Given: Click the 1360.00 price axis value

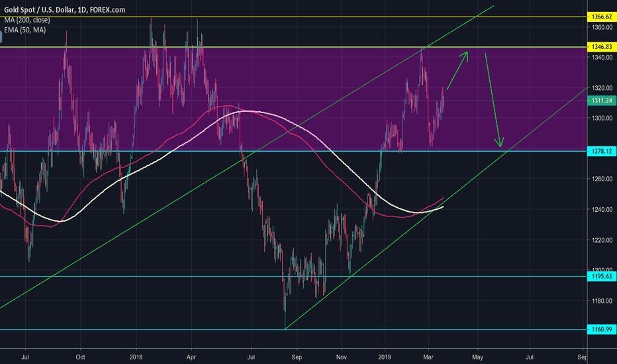Looking at the screenshot, I should tap(602, 27).
